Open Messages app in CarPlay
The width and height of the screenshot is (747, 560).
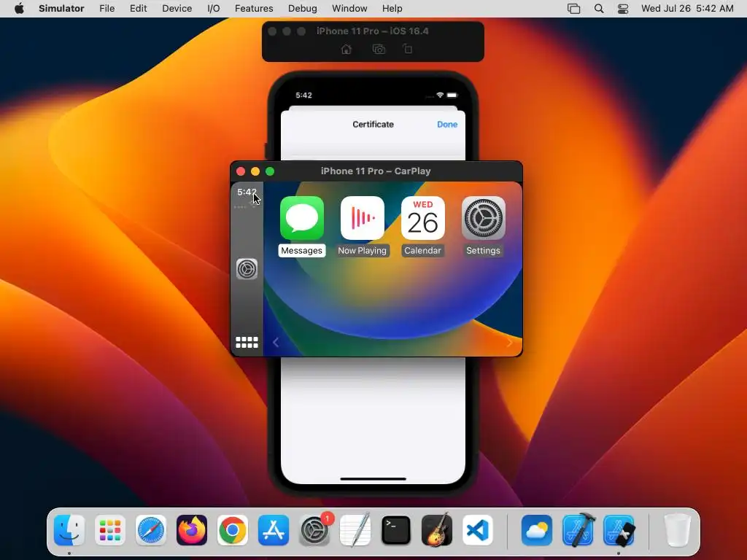pyautogui.click(x=301, y=218)
